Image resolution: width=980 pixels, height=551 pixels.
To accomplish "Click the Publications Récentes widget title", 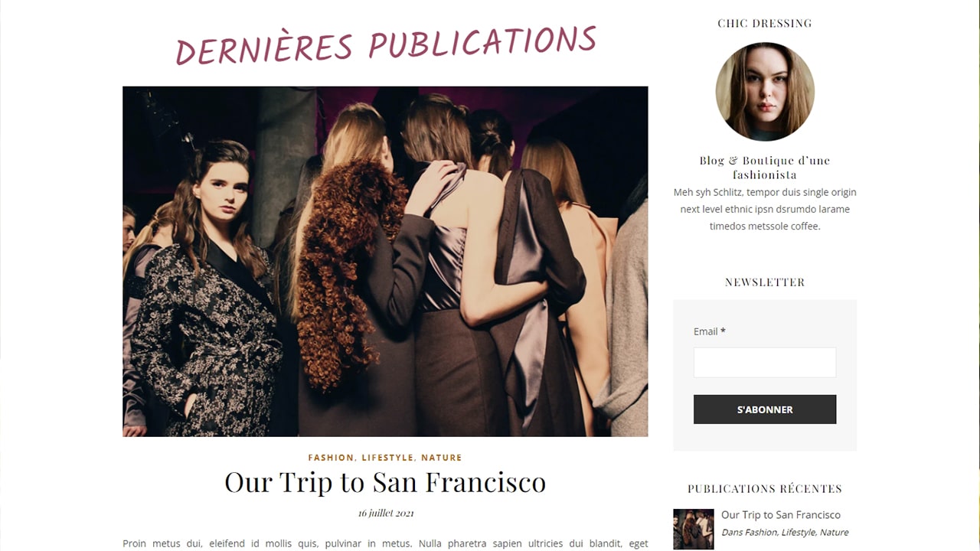I will [x=765, y=489].
